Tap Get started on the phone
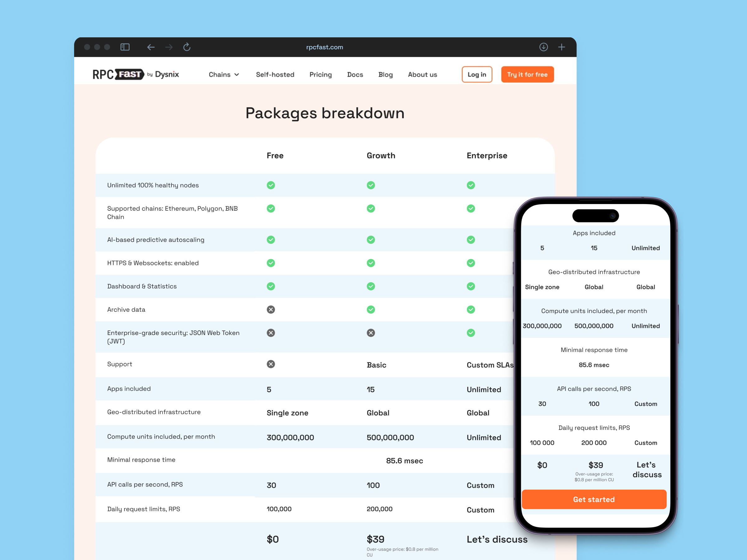 [593, 499]
